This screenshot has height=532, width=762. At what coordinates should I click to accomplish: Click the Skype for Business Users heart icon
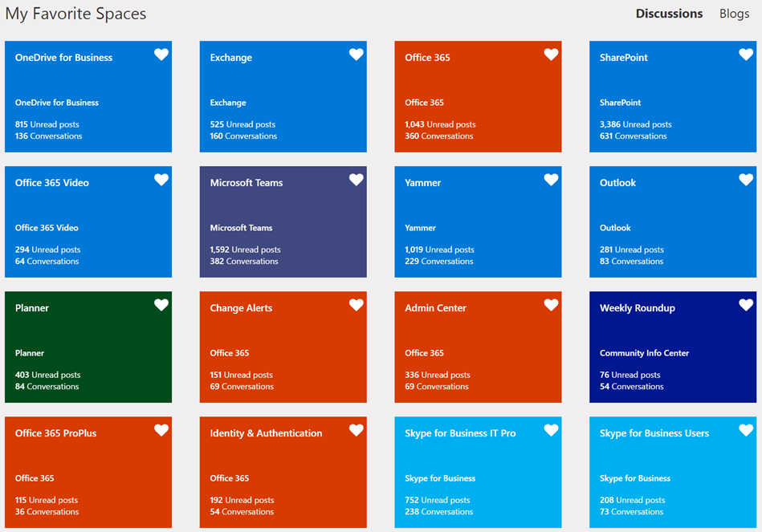pos(746,430)
